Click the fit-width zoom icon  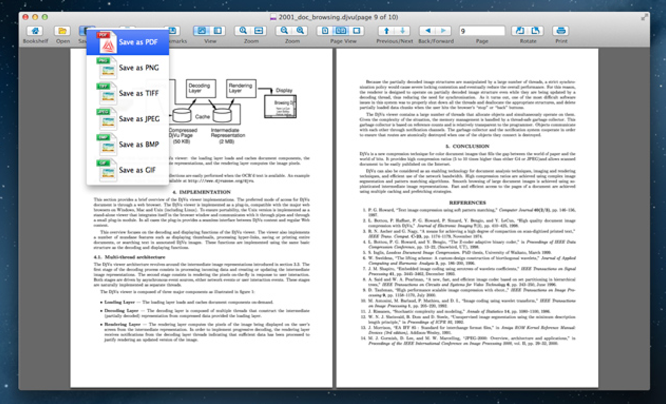pyautogui.click(x=259, y=31)
